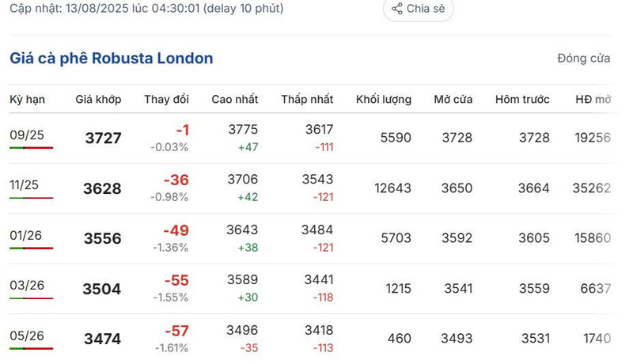633x364 pixels.
Task: Click the 3727 matched price value
Action: click(103, 138)
